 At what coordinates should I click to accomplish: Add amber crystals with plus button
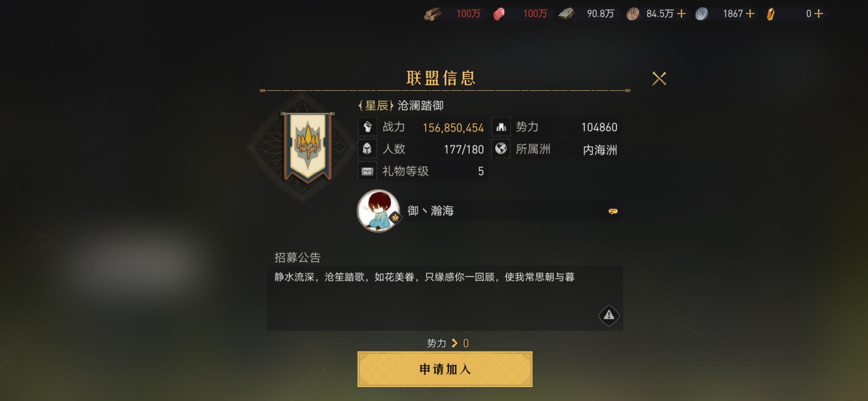coord(819,14)
